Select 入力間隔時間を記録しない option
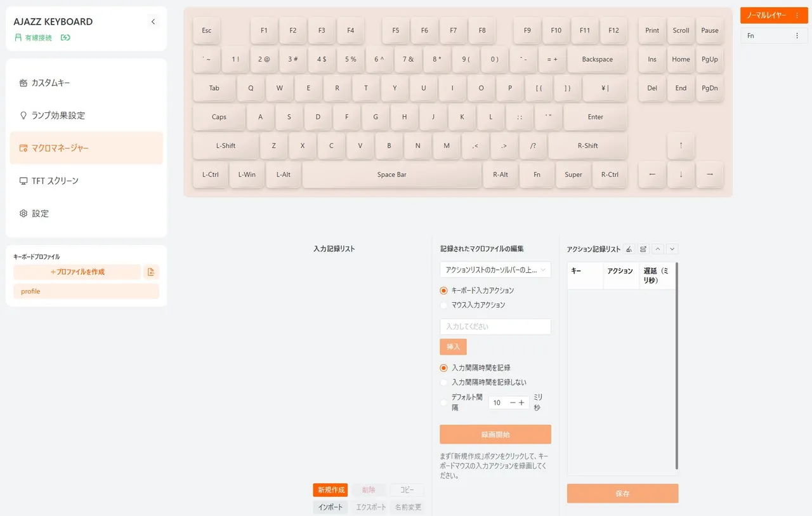This screenshot has width=812, height=516. click(x=444, y=383)
